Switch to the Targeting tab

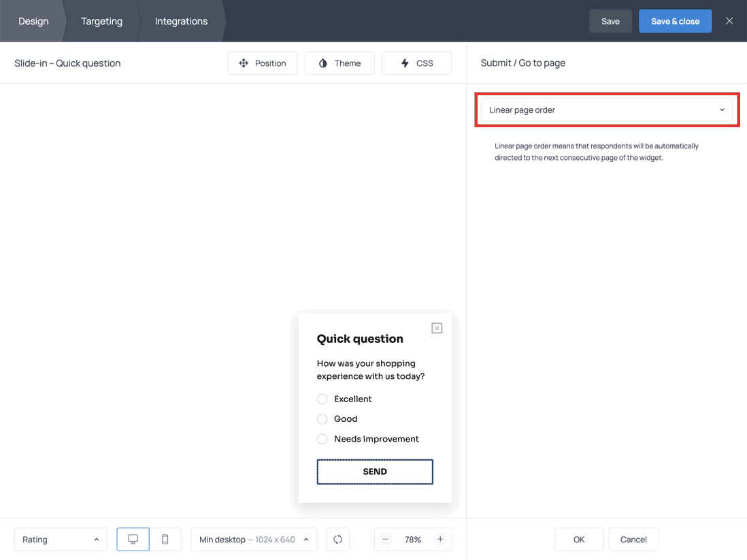point(101,21)
